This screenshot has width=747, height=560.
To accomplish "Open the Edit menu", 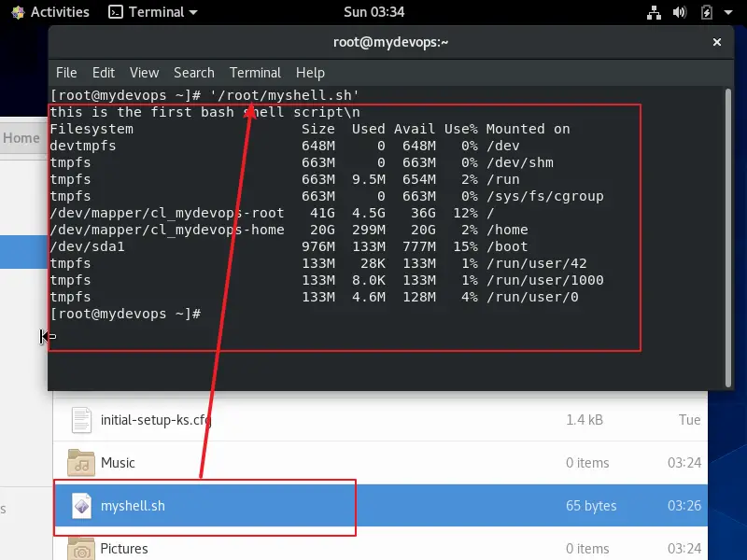I will [x=103, y=72].
